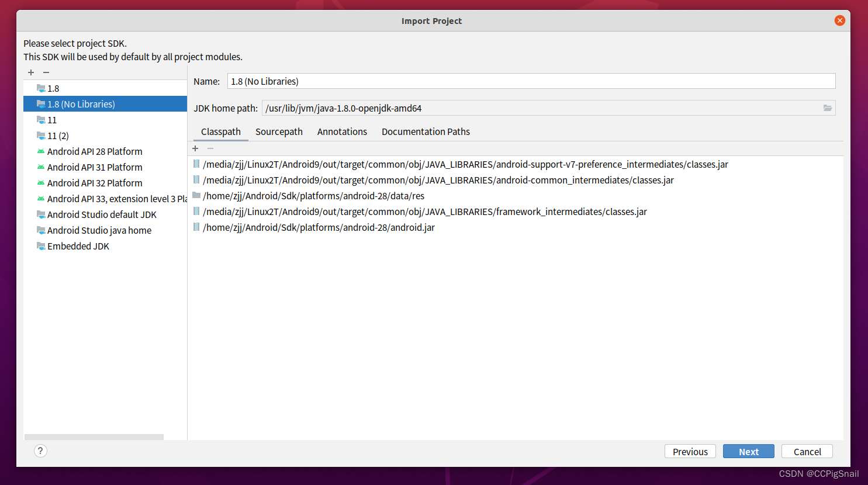Viewport: 868px width, 485px height.
Task: Select android-common_intermediates classes.jar path
Action: point(438,180)
